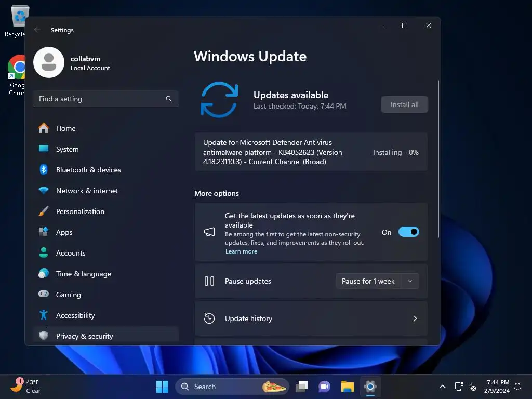532x399 pixels.
Task: Open Update history
Action: click(x=311, y=318)
